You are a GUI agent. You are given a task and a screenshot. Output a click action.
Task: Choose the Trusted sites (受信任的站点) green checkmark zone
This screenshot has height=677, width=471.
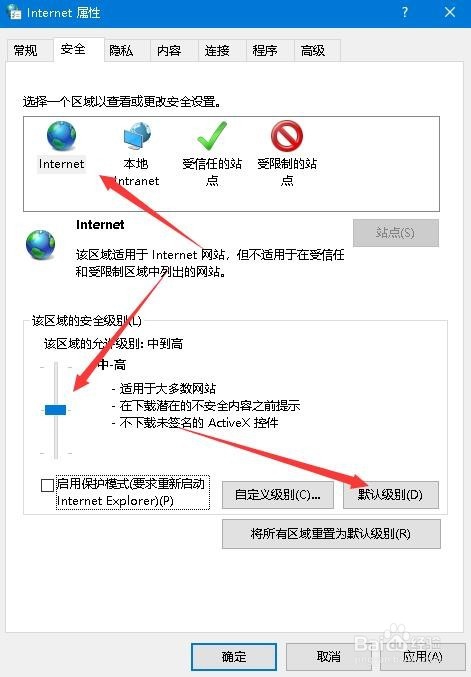coord(212,136)
